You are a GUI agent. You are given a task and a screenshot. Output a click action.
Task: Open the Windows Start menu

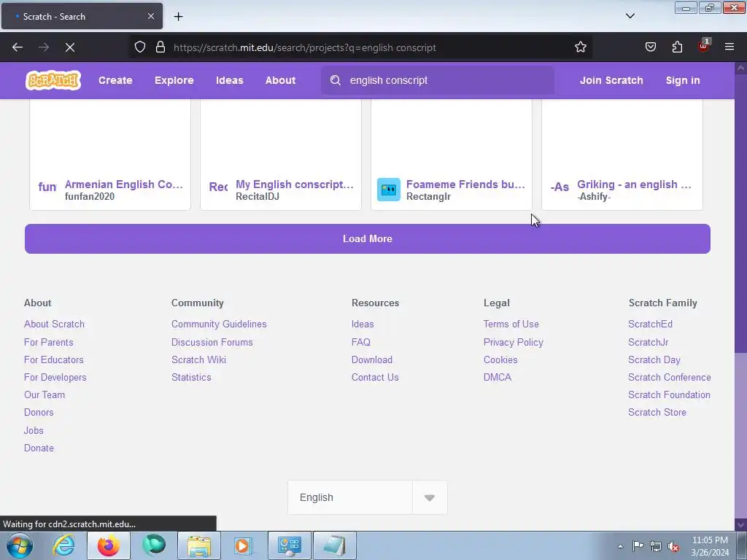(20, 545)
